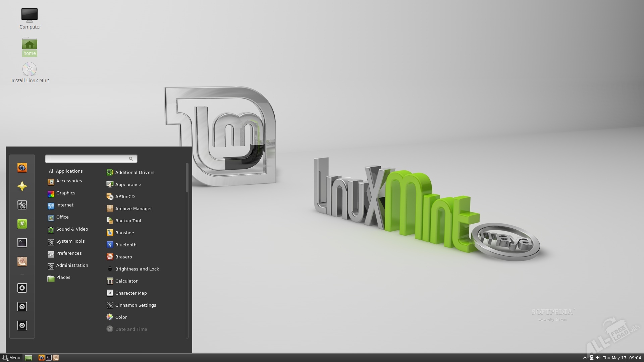Click the Lock Screen button in sidebar
Screen dimensions: 644x362
(x=22, y=288)
